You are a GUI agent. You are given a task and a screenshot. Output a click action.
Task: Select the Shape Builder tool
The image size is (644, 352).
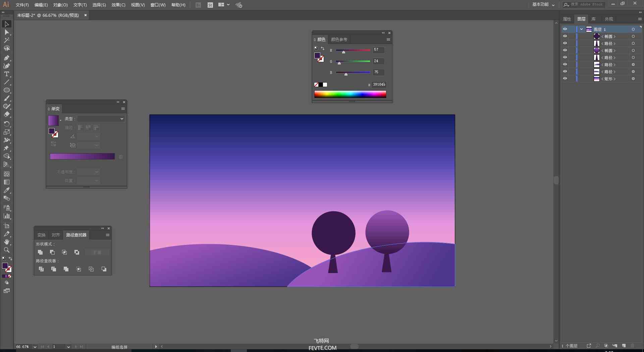6,157
